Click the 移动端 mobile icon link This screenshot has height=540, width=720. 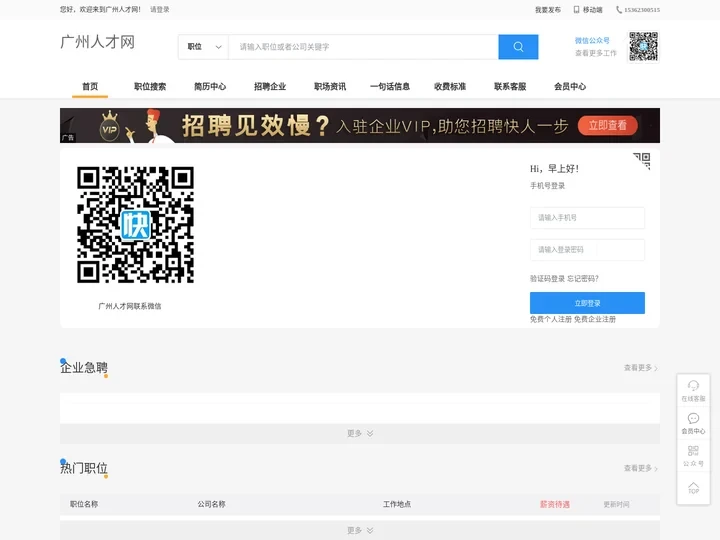[588, 10]
